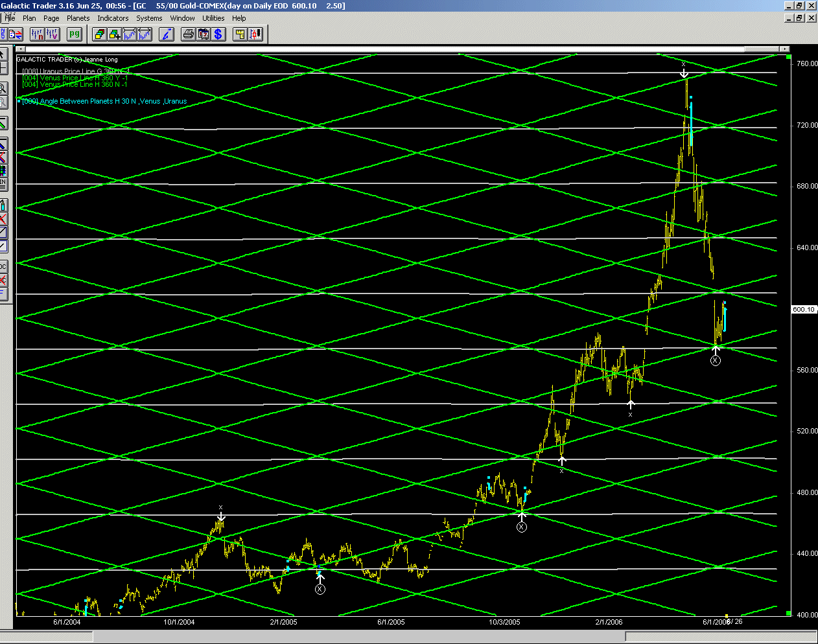818x644 pixels.
Task: Click the Venus Price Line H 360 Y label
Action: pyautogui.click(x=75, y=78)
